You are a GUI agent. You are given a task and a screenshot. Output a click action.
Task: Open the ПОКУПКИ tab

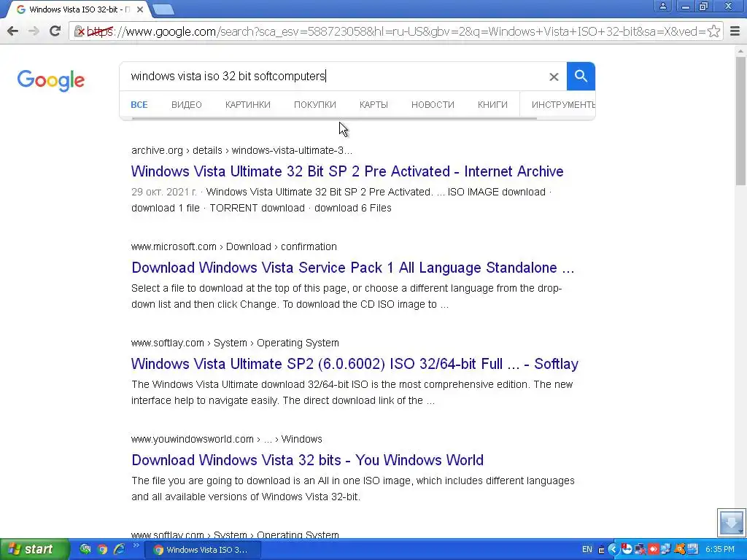(x=315, y=105)
